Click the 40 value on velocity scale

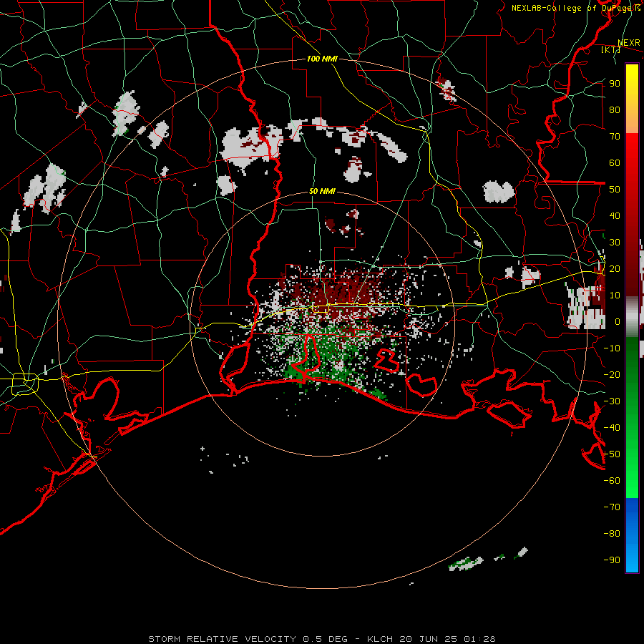pyautogui.click(x=615, y=215)
